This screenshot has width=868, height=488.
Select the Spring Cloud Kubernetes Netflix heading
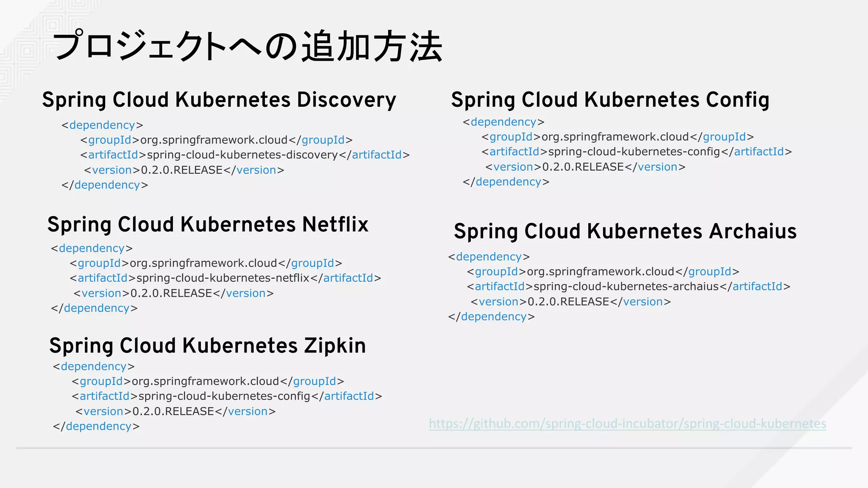(x=208, y=225)
